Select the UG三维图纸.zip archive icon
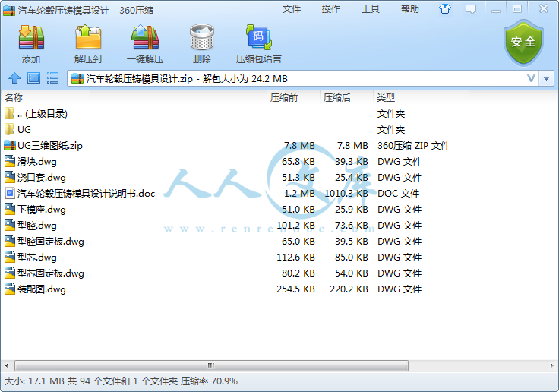Screen dimensions: 559x392 click(10, 146)
